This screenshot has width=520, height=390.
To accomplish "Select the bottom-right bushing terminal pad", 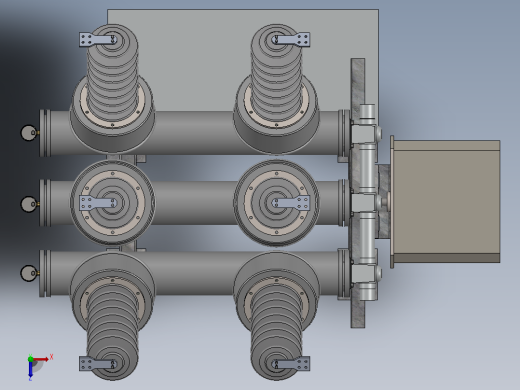I will pyautogui.click(x=291, y=364).
